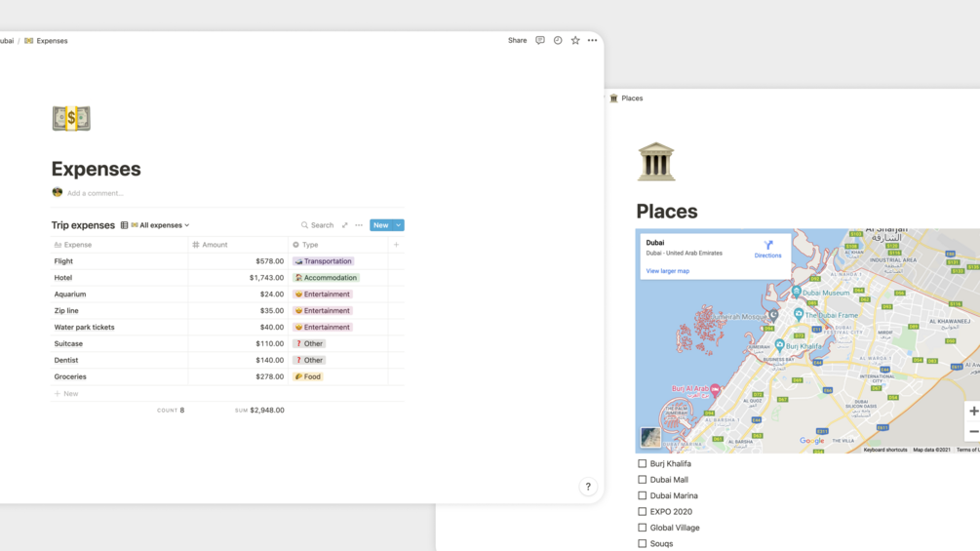The height and width of the screenshot is (551, 980).
Task: Check the EXPO 2020 checkbox
Action: 642,512
